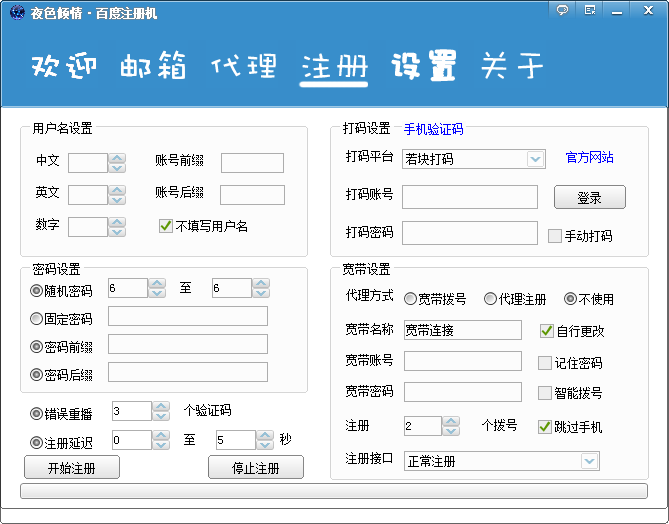Click the 打码账号 input field
Image resolution: width=669 pixels, height=524 pixels.
(x=470, y=197)
